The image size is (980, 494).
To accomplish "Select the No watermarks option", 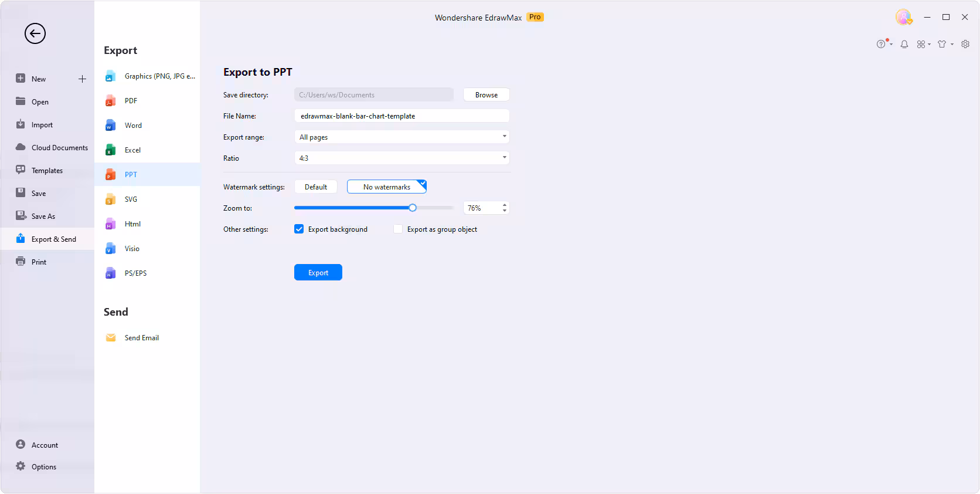I will tap(387, 187).
